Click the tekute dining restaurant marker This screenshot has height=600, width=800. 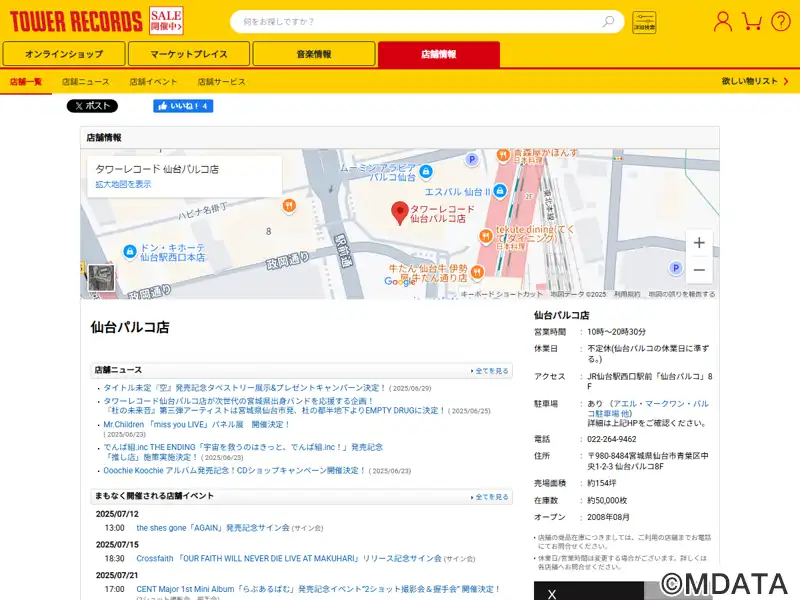coord(486,236)
